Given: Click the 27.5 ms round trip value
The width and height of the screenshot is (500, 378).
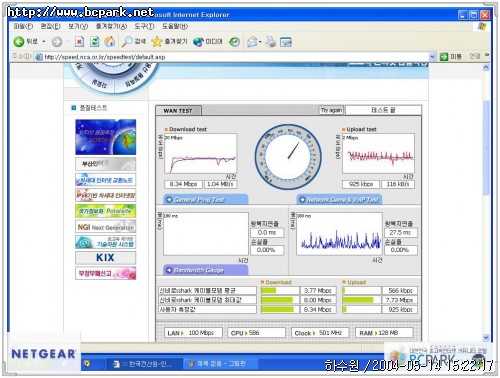Looking at the screenshot, I should pos(400,232).
